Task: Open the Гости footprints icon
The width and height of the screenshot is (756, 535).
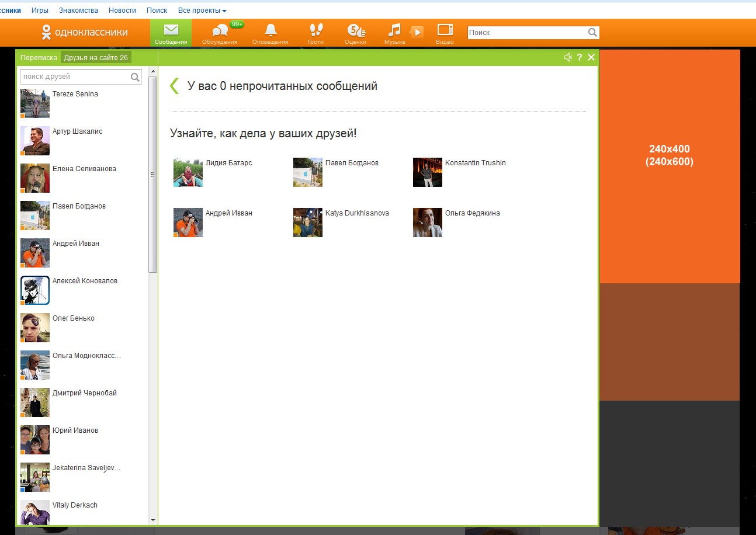Action: coord(315,33)
